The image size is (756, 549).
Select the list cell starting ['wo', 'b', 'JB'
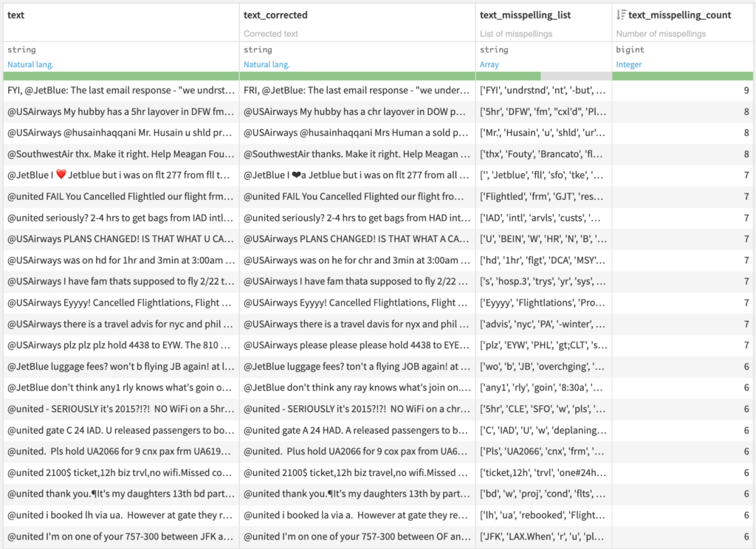(543, 366)
